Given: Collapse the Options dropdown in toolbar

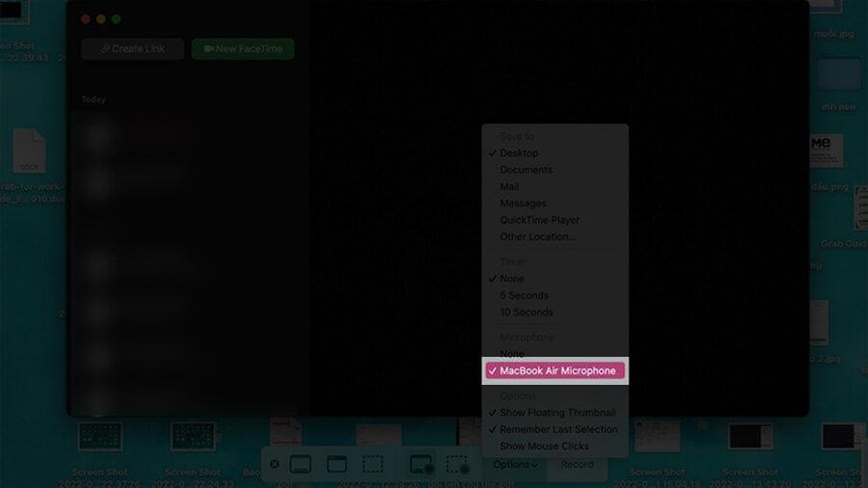Looking at the screenshot, I should 515,465.
